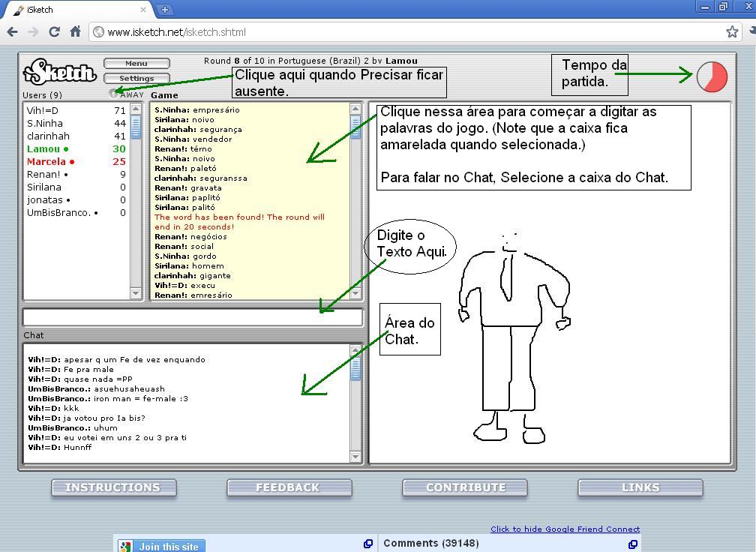Pop out the Join this site gadget

click(367, 544)
